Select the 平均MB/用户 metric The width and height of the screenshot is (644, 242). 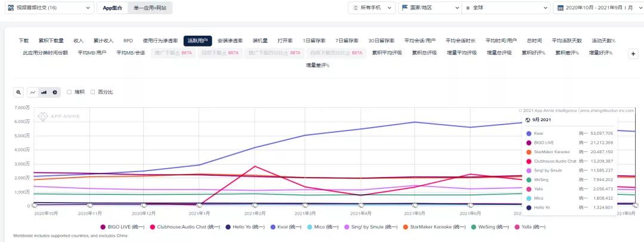92,53
